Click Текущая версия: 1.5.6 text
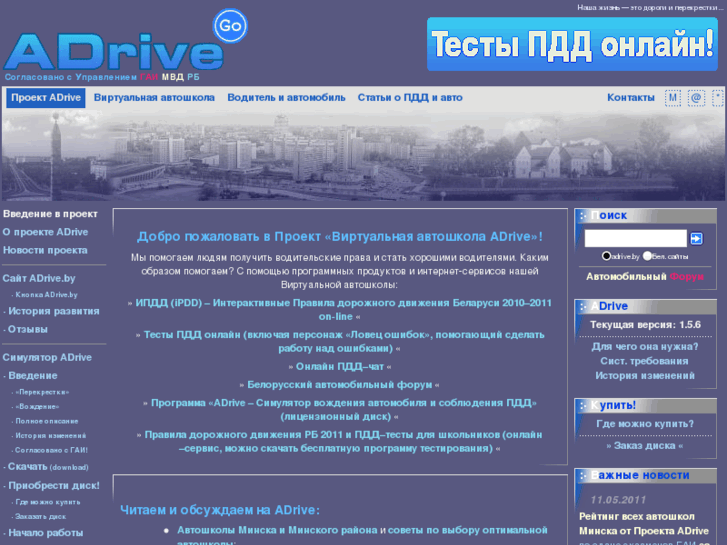The width and height of the screenshot is (727, 545). coord(645,325)
